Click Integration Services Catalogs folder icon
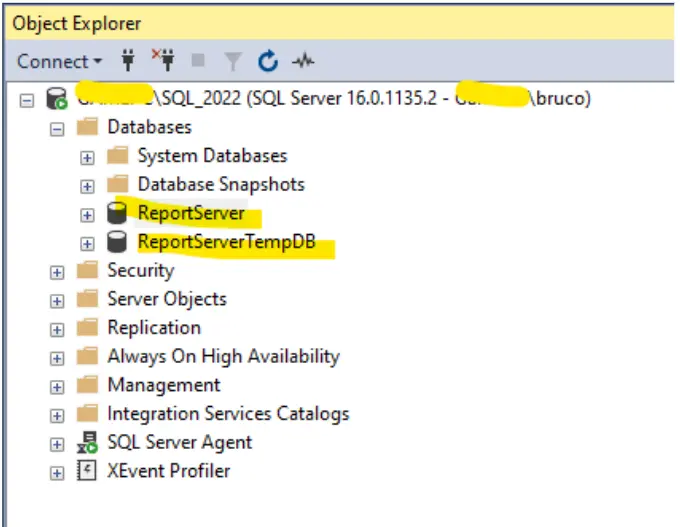Image resolution: width=680 pixels, height=527 pixels. [88, 413]
